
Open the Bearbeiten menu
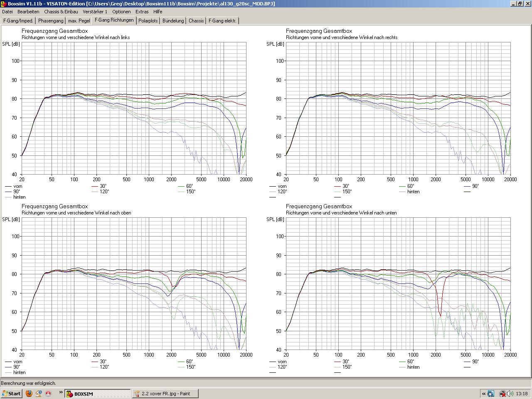click(28, 12)
